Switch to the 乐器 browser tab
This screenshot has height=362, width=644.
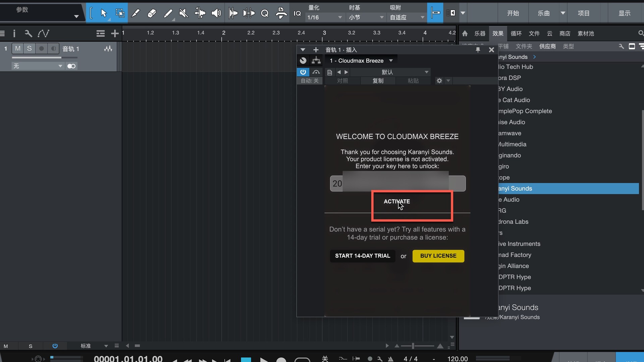tap(480, 33)
